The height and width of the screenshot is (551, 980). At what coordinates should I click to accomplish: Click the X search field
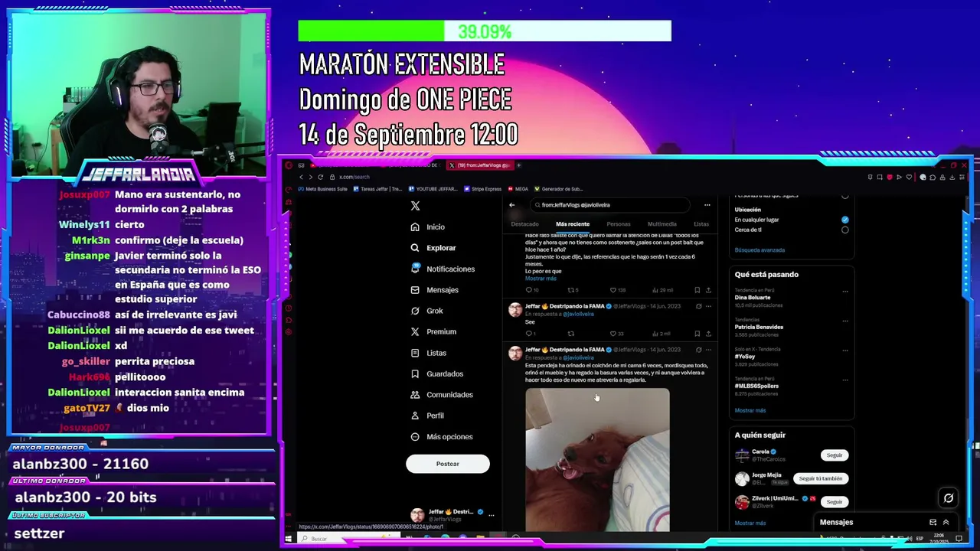(611, 205)
